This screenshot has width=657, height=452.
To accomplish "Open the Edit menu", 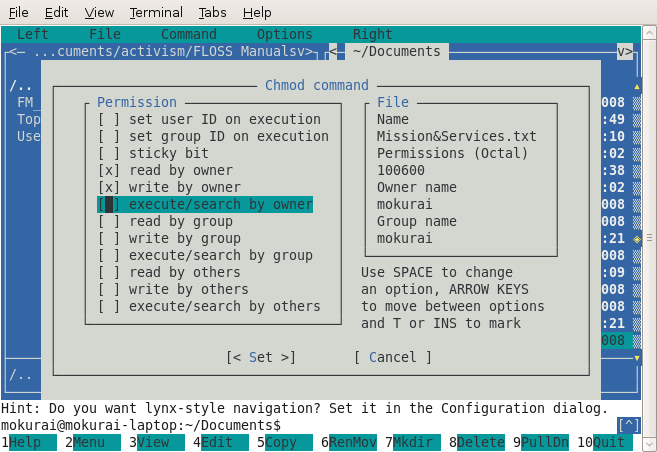I will click(56, 13).
